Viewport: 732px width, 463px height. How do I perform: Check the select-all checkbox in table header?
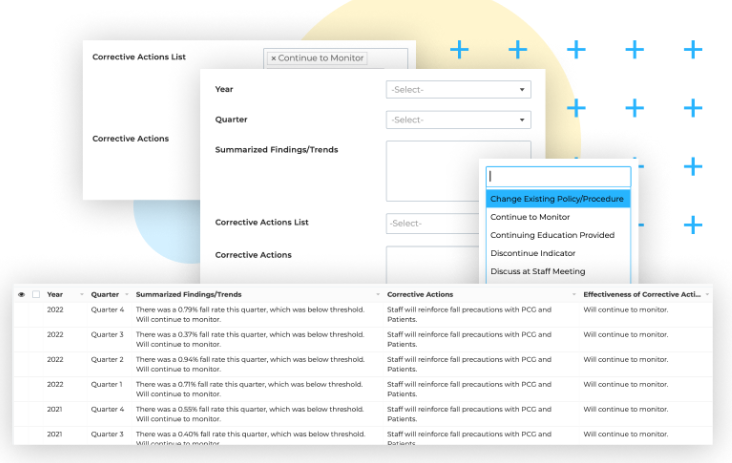click(x=36, y=295)
